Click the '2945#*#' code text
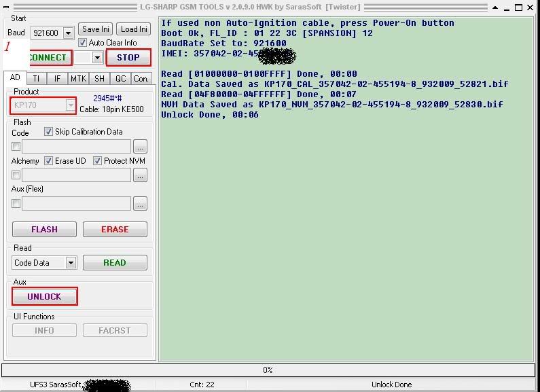 pos(107,99)
